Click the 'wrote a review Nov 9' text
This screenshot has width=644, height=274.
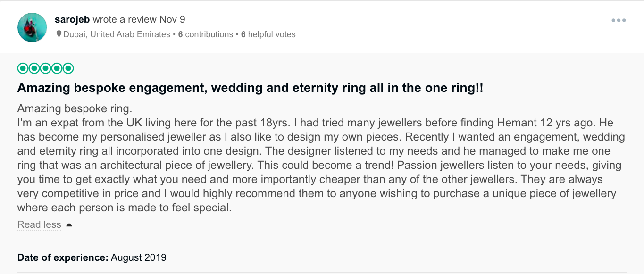point(139,20)
